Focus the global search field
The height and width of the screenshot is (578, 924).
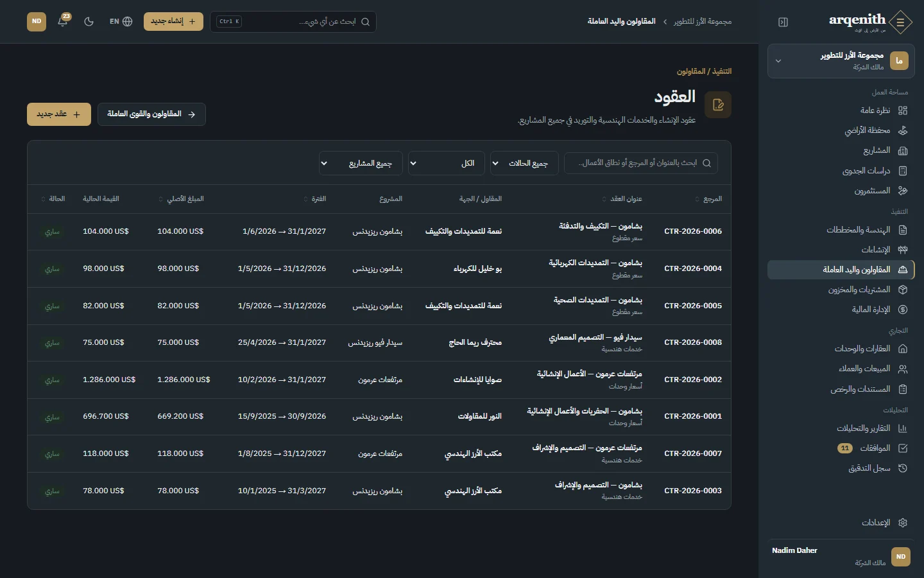point(293,22)
